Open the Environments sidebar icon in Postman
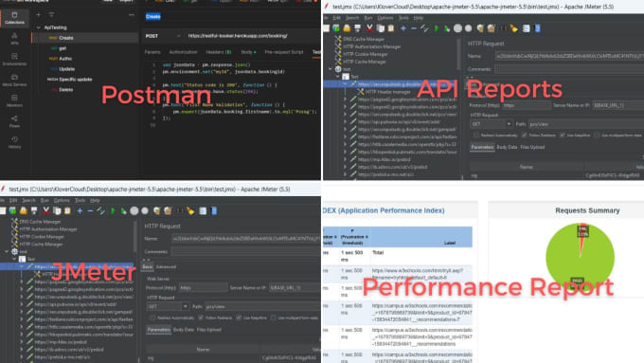644x363 pixels. click(14, 59)
